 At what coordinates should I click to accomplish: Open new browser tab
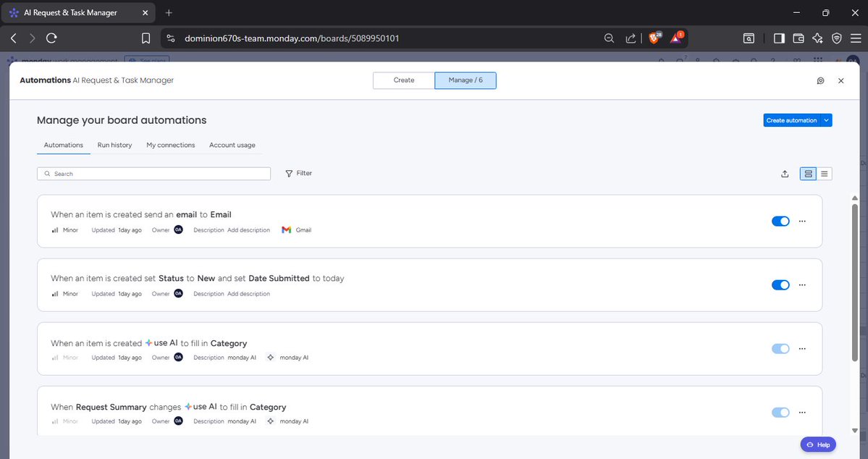(169, 12)
